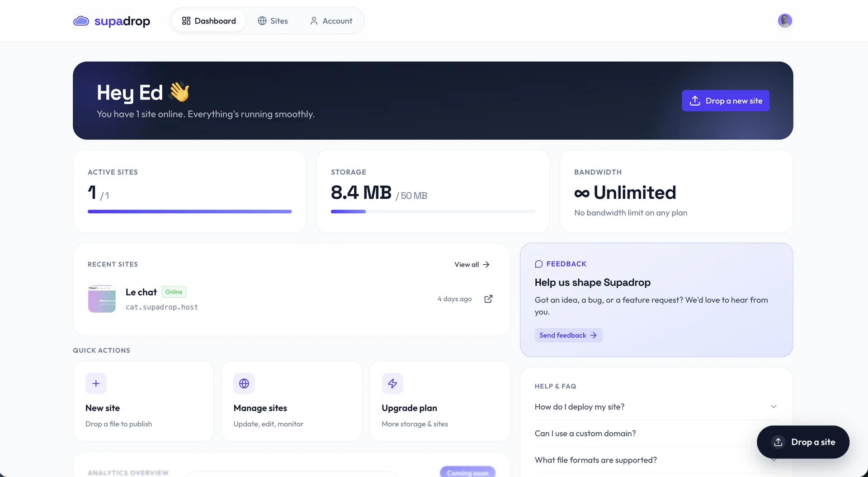Screen dimensions: 868x477
Task: Open Le chat site thumbnail
Action: [102, 299]
